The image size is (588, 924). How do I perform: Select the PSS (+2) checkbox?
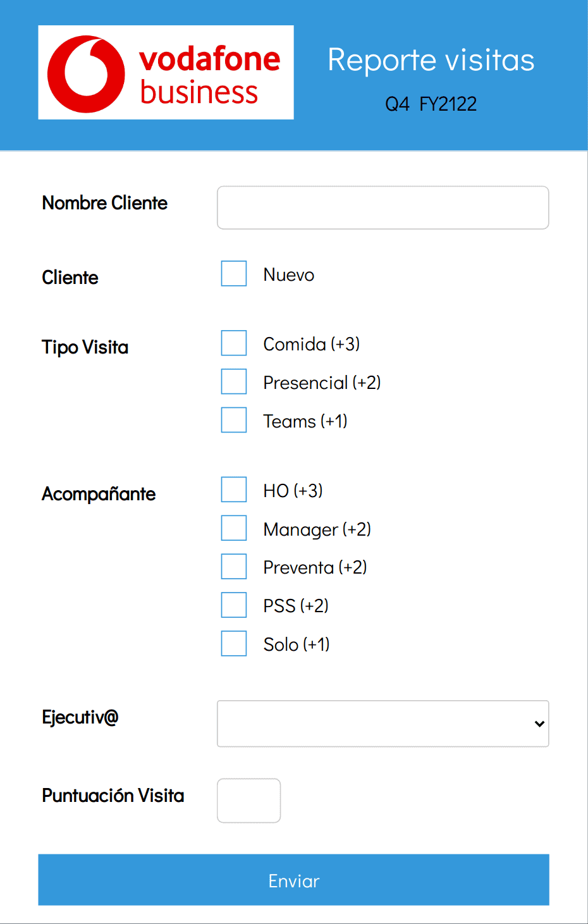234,605
